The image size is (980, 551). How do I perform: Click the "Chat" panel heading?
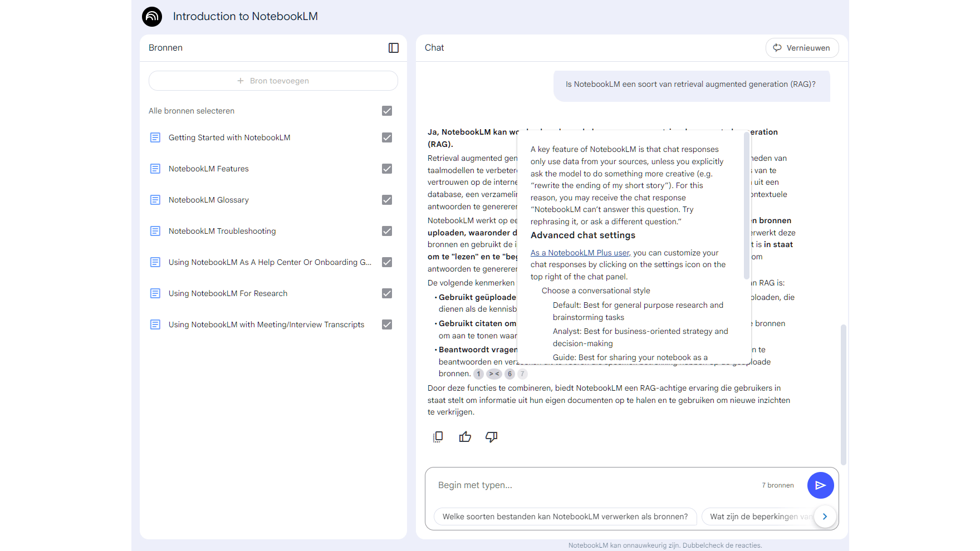pos(434,48)
